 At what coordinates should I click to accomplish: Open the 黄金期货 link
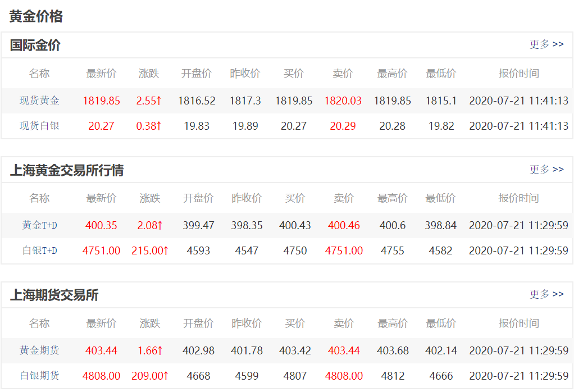pyautogui.click(x=39, y=350)
